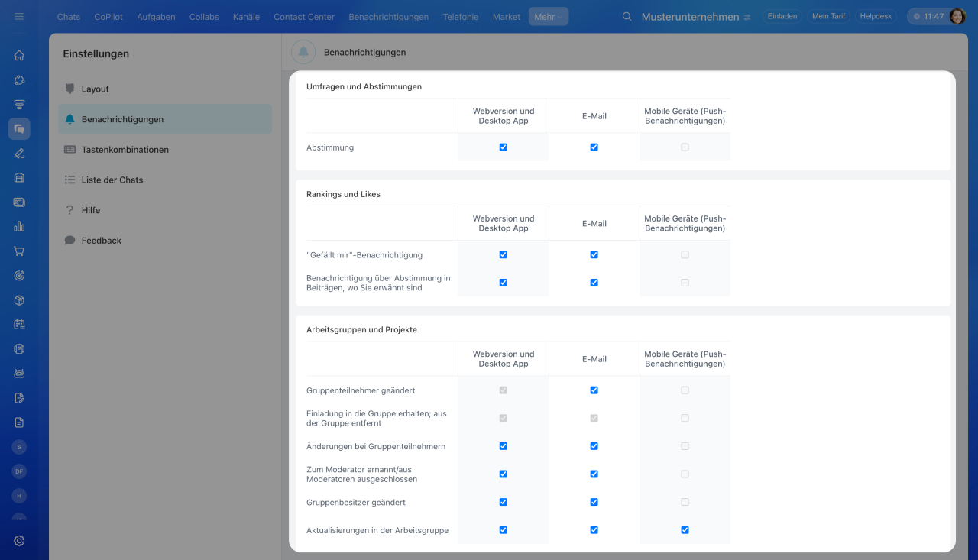The height and width of the screenshot is (560, 978).
Task: Click the search magnifier icon in header
Action: click(627, 17)
